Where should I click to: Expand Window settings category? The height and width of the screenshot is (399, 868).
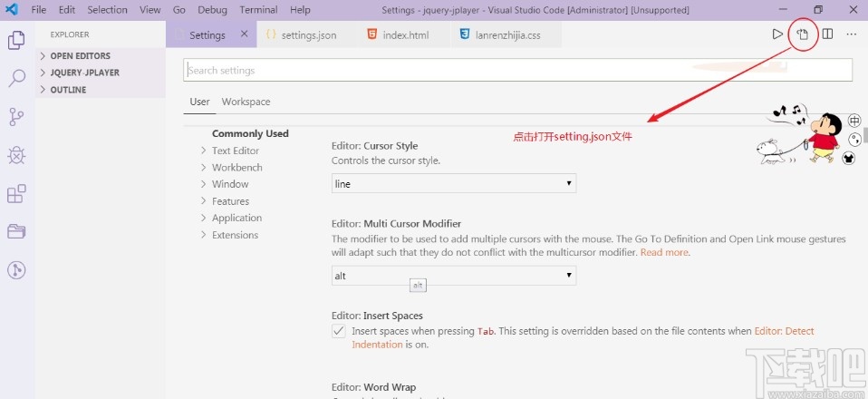[x=230, y=184]
